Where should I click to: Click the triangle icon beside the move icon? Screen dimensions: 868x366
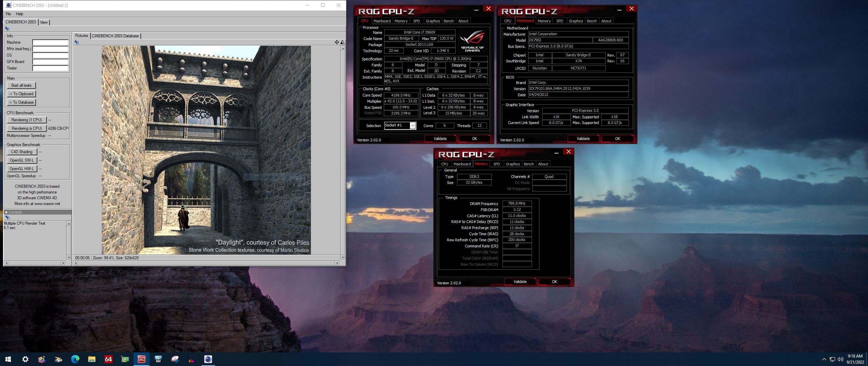coord(342,42)
